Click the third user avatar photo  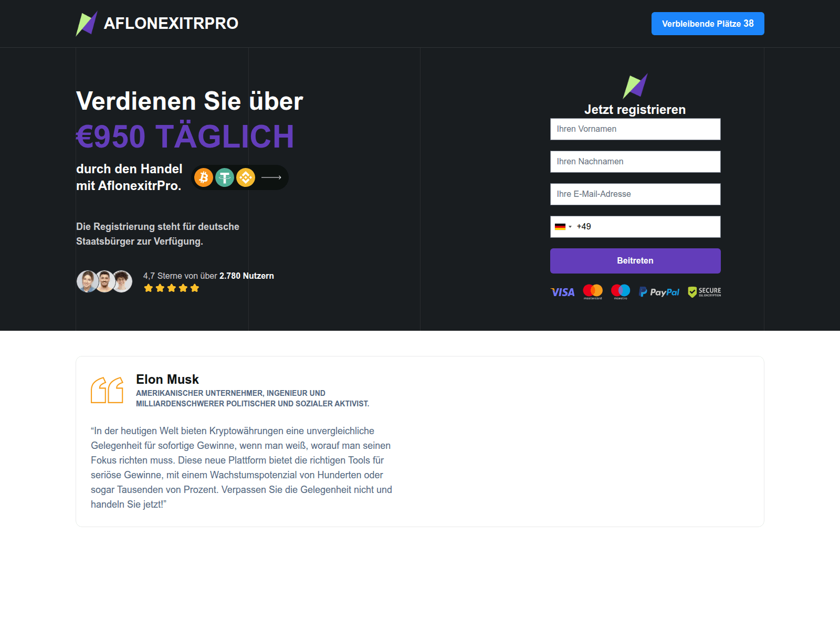point(122,281)
